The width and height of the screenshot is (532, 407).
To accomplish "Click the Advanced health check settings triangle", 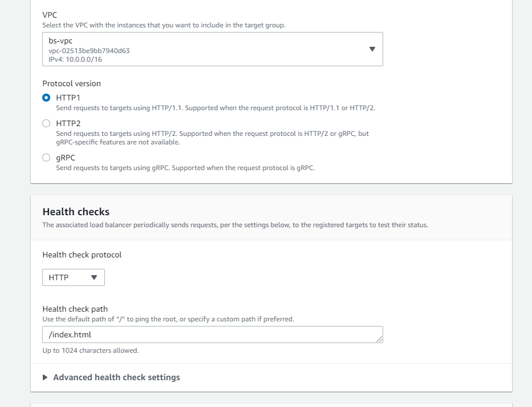I will (x=45, y=377).
